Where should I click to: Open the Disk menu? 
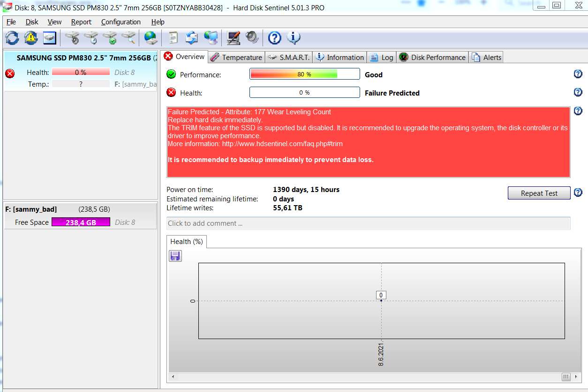click(x=32, y=22)
